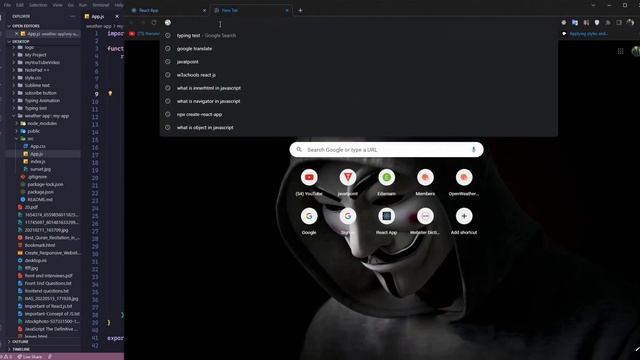Expand the Timeline section
The image size is (640, 360).
tap(20, 349)
